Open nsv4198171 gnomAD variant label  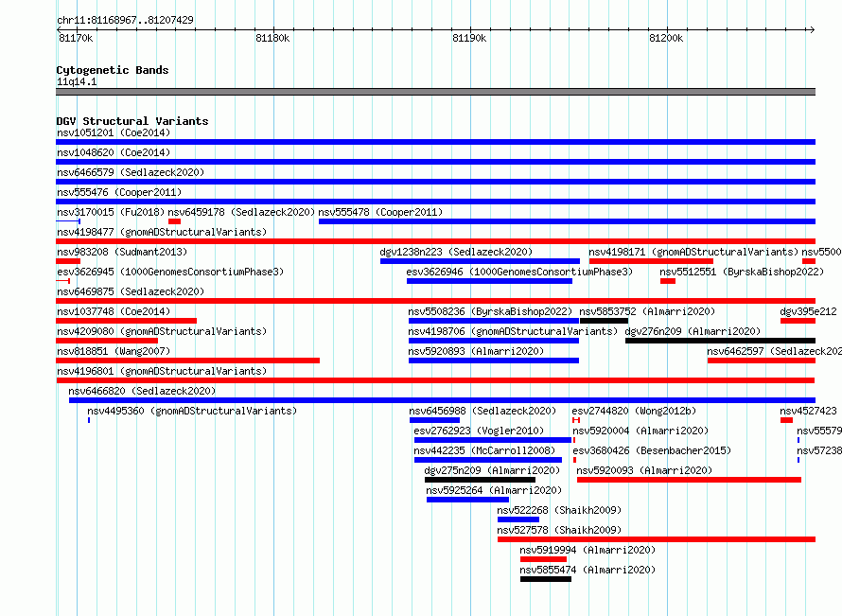pyautogui.click(x=693, y=252)
